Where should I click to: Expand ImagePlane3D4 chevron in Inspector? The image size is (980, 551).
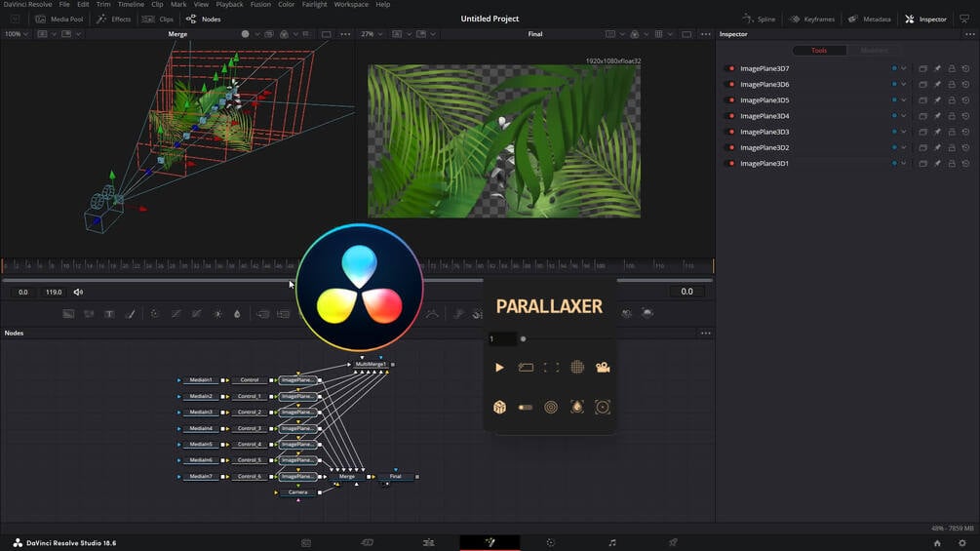(903, 116)
